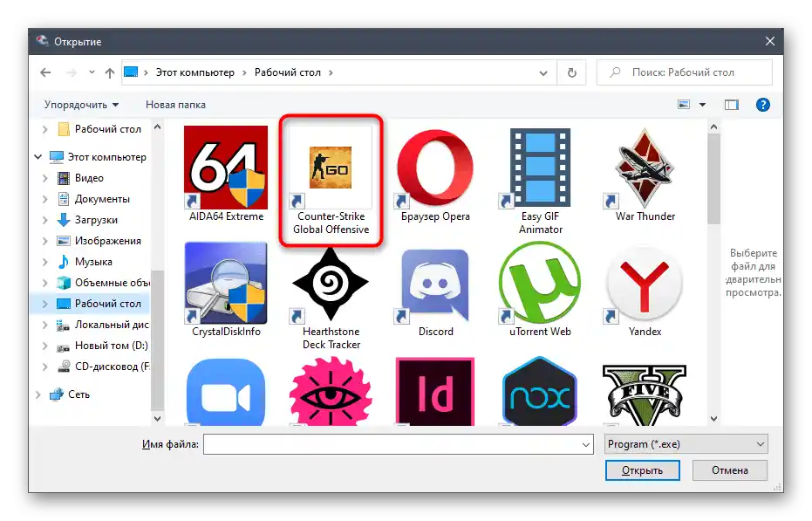Open the view options dropdown arrow

[x=702, y=105]
